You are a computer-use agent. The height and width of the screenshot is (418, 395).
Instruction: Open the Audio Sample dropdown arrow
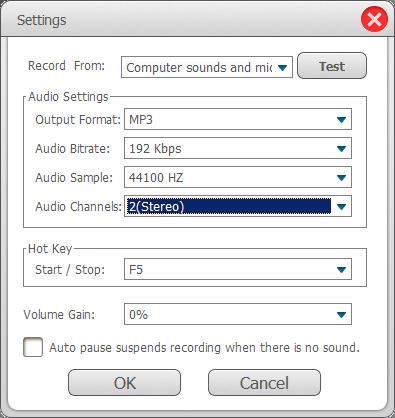tap(341, 178)
